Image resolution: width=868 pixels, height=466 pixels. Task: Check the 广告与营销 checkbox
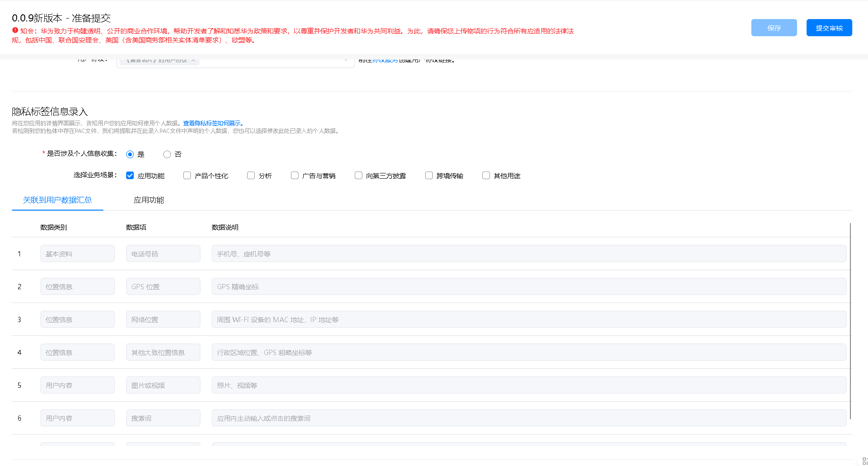(x=295, y=175)
